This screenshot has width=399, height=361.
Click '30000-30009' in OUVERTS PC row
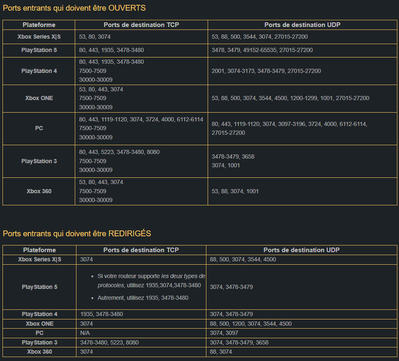[96, 137]
